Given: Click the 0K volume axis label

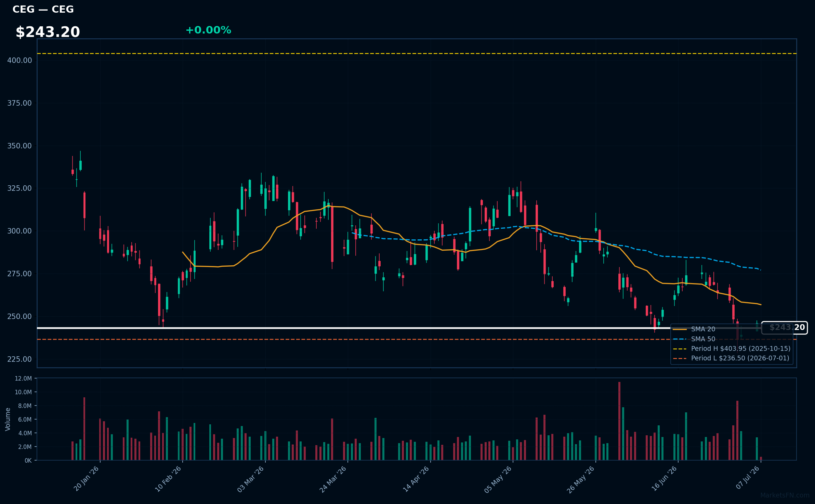Looking at the screenshot, I should click(x=28, y=461).
